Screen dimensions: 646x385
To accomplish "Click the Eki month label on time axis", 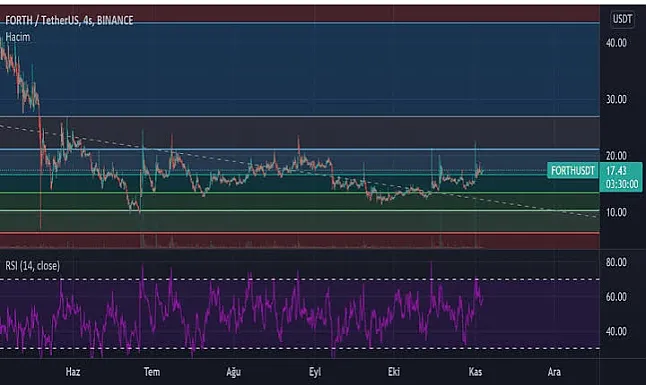I will (394, 372).
